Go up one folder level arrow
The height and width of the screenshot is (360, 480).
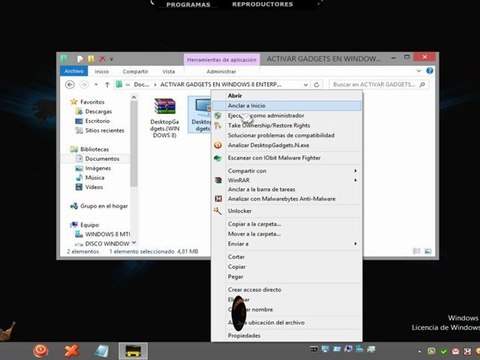107,85
